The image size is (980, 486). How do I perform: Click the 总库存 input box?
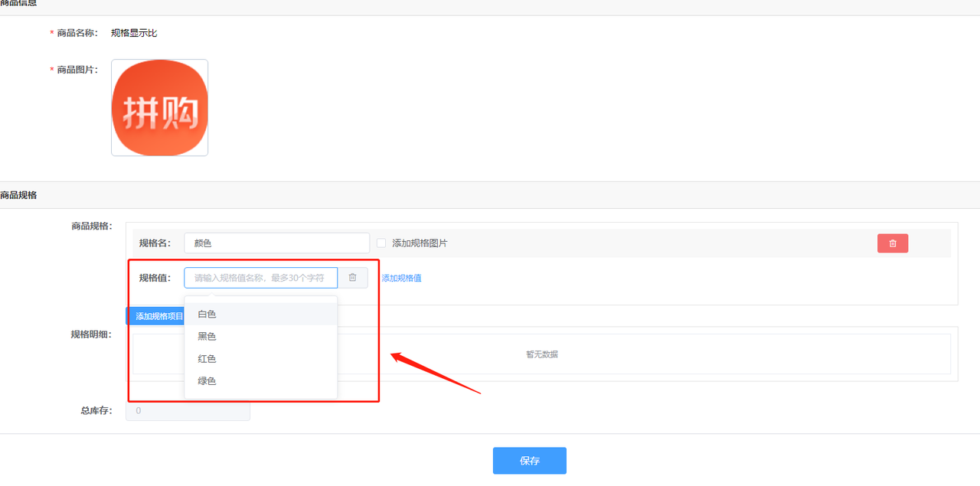pyautogui.click(x=188, y=411)
